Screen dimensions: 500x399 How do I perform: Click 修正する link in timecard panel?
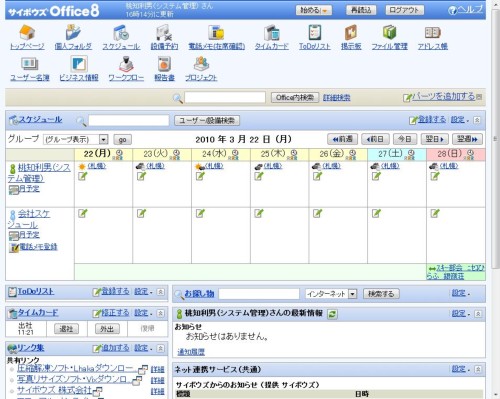[x=115, y=313]
